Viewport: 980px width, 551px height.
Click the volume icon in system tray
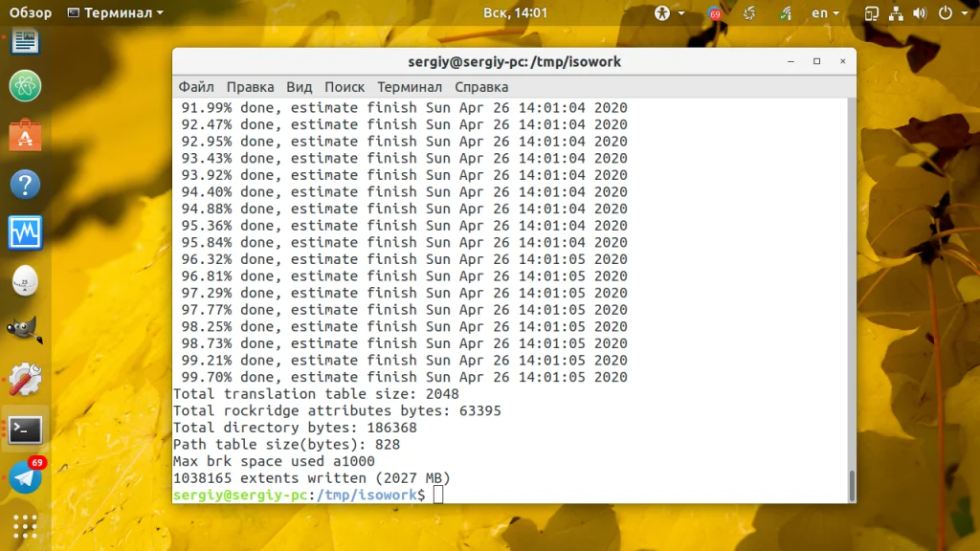tap(920, 12)
